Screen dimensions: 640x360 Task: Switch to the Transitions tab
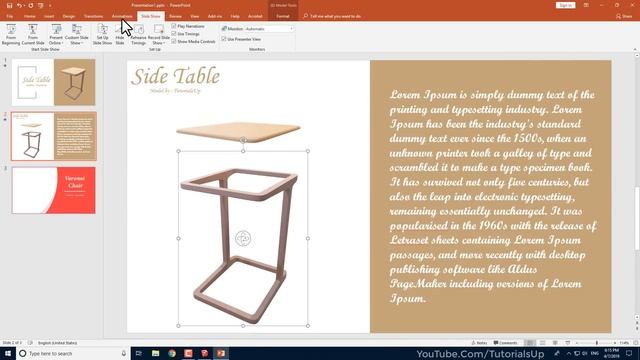93,16
